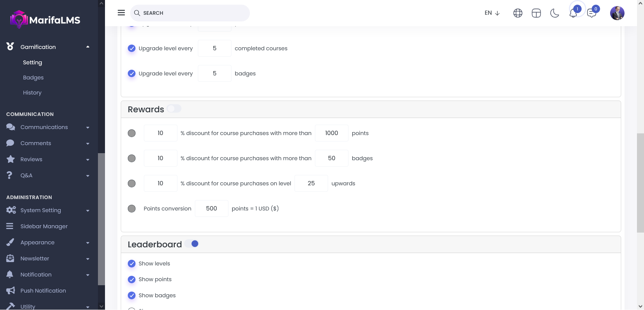Open the chat messages icon
This screenshot has width=644, height=310.
[591, 13]
